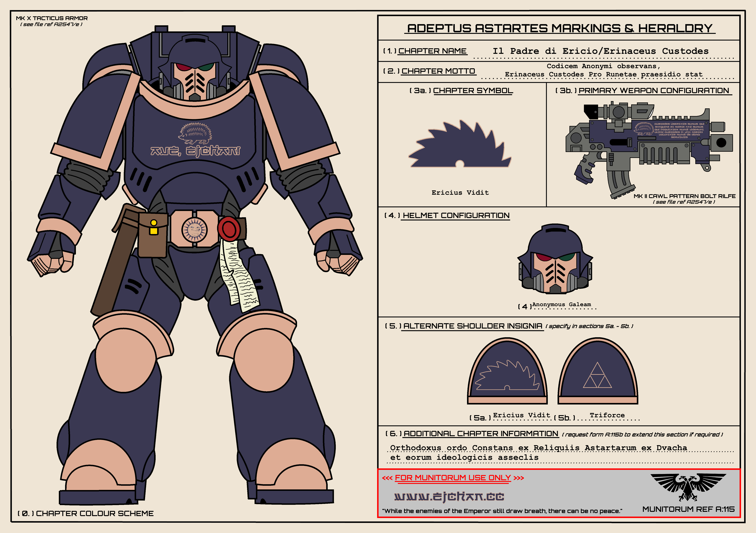Click the 'Chapter Name' section heading
This screenshot has height=533, width=756.
432,51
